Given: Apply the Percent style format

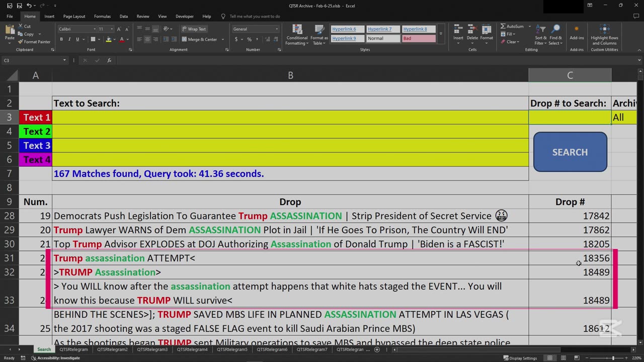Looking at the screenshot, I should tap(249, 39).
